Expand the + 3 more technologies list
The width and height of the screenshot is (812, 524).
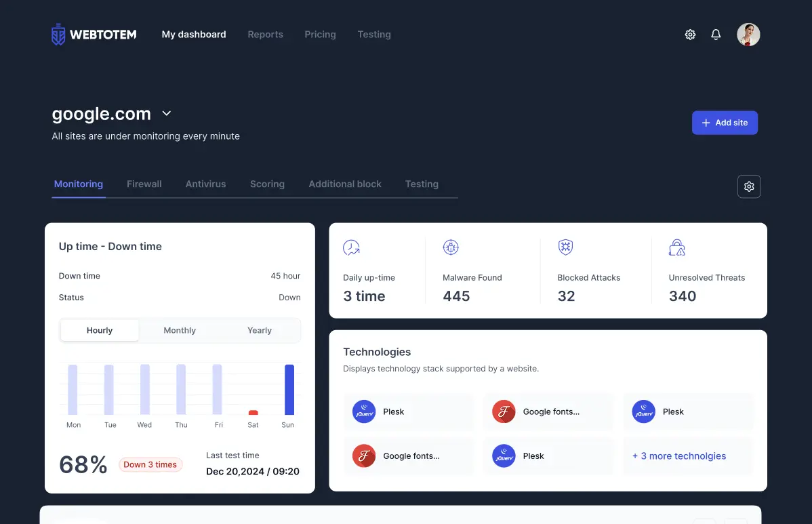pyautogui.click(x=679, y=456)
